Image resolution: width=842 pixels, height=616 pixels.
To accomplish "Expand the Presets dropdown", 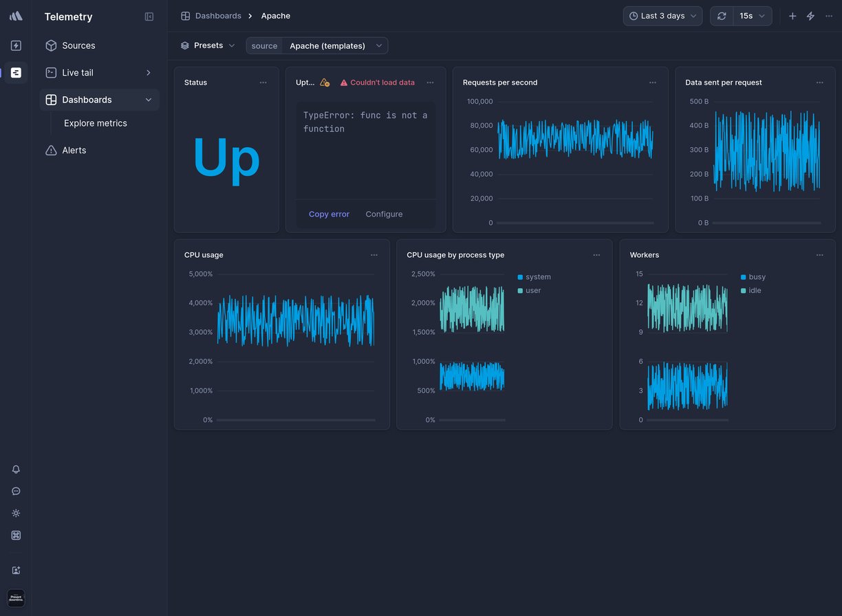I will tap(208, 45).
